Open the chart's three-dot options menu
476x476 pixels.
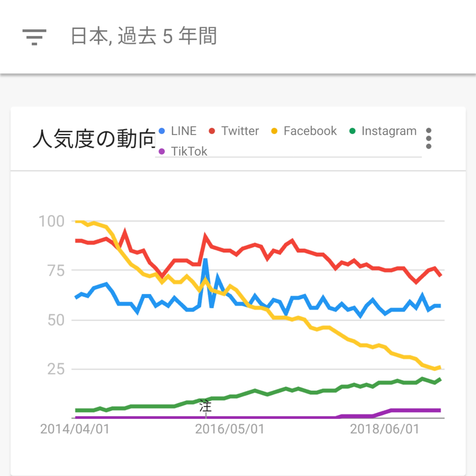coord(428,138)
